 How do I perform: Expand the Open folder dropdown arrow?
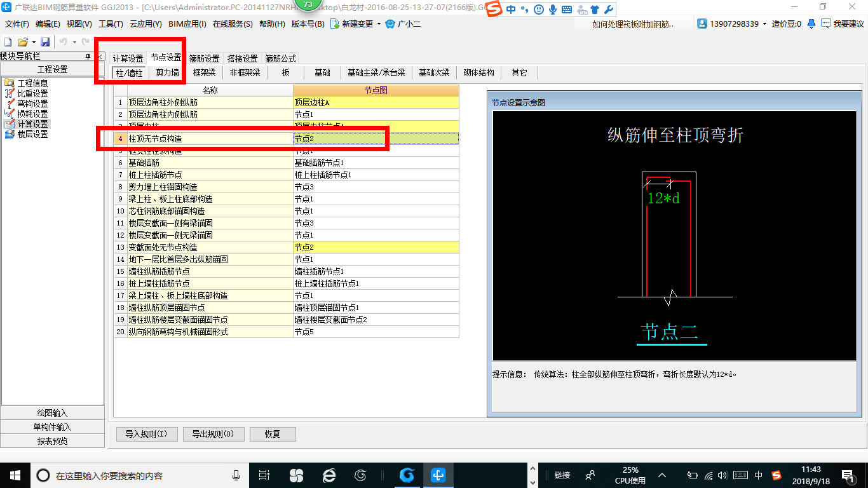(33, 42)
